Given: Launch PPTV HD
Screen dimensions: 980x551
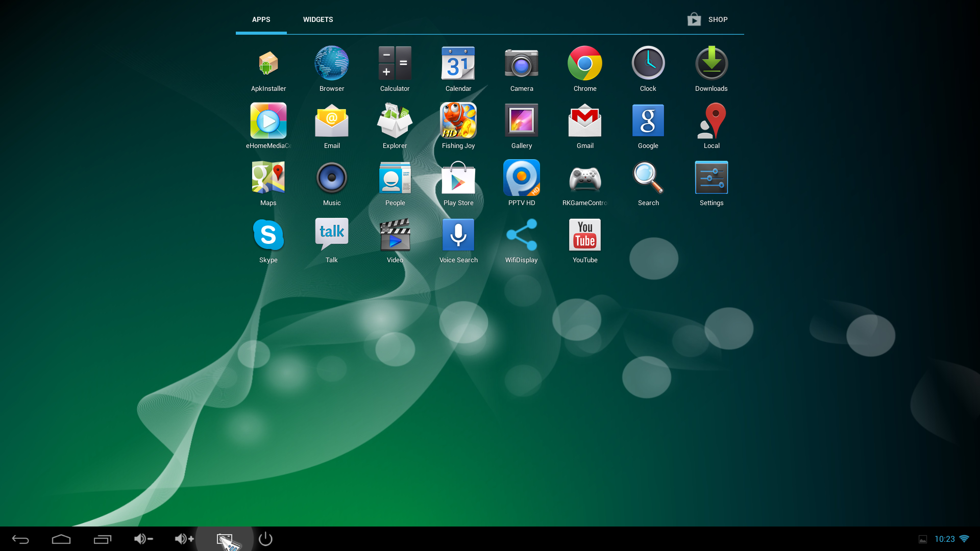Looking at the screenshot, I should tap(521, 178).
